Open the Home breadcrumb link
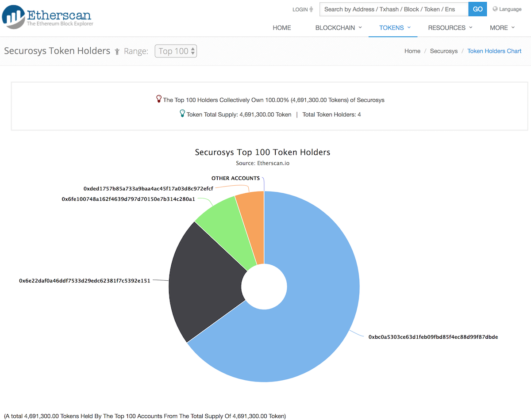 [x=412, y=51]
